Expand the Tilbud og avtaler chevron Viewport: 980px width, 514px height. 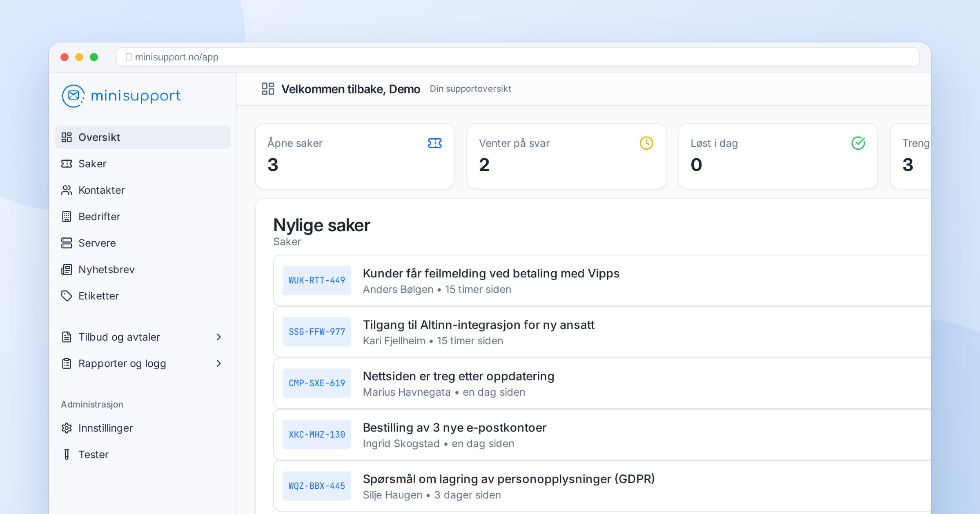(x=219, y=337)
